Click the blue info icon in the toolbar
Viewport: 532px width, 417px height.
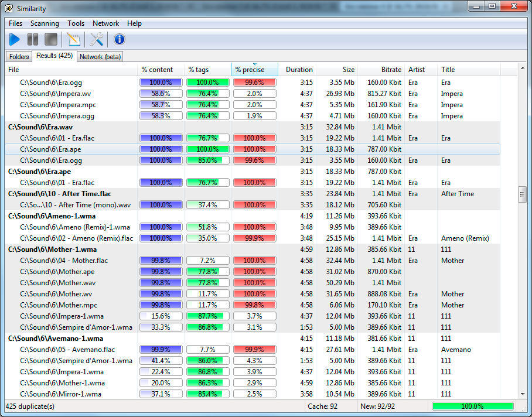coord(120,39)
